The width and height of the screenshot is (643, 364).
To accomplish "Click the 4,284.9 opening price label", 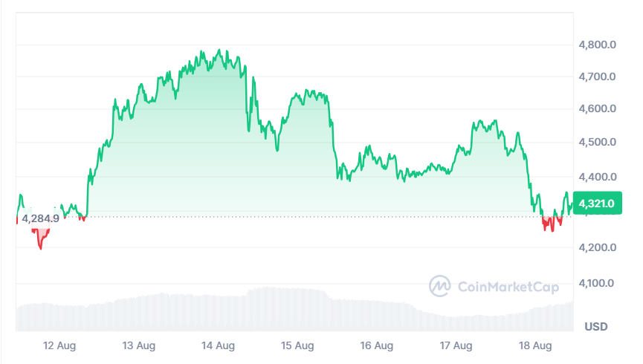I will (x=40, y=218).
